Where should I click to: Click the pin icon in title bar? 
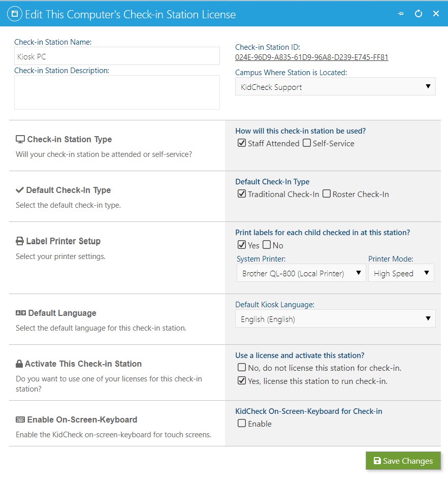coord(401,14)
